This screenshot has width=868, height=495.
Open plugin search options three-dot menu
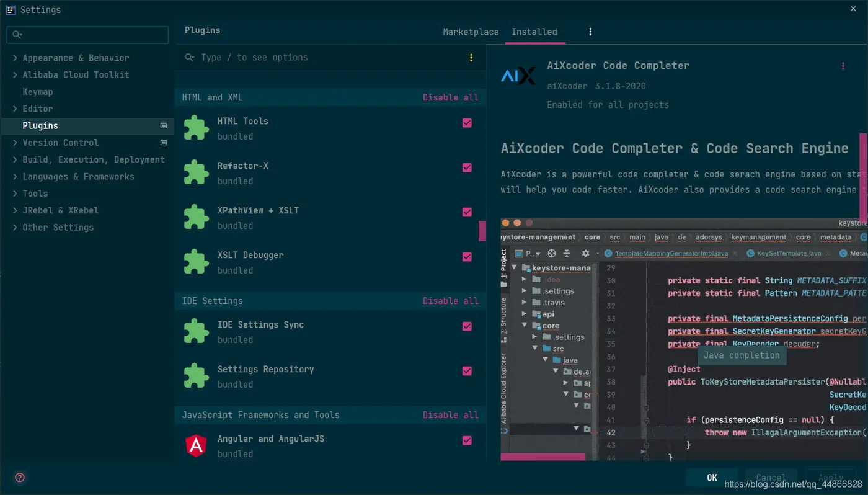tap(471, 58)
